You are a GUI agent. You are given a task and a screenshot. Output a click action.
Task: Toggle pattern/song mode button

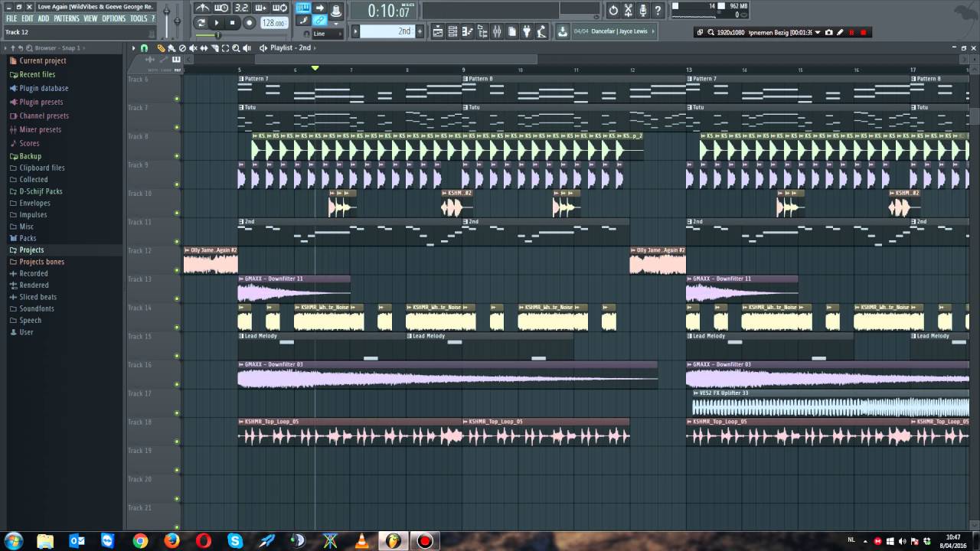pyautogui.click(x=201, y=23)
